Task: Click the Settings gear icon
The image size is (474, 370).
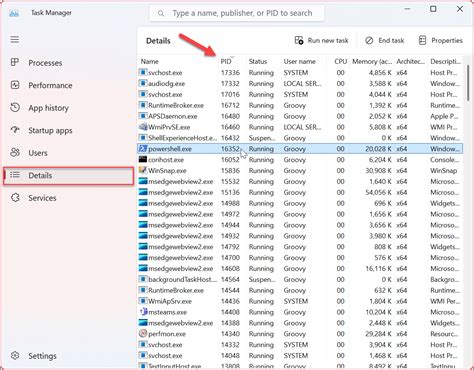Action: pos(15,355)
